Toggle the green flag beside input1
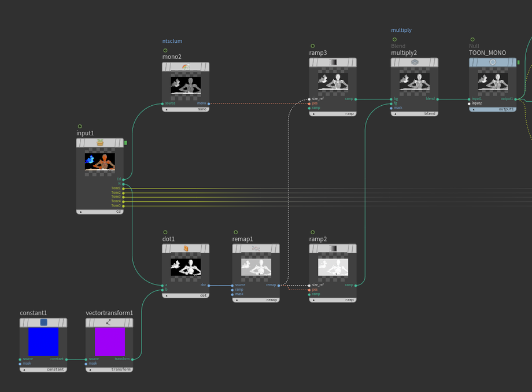The height and width of the screenshot is (392, 532). [125, 142]
